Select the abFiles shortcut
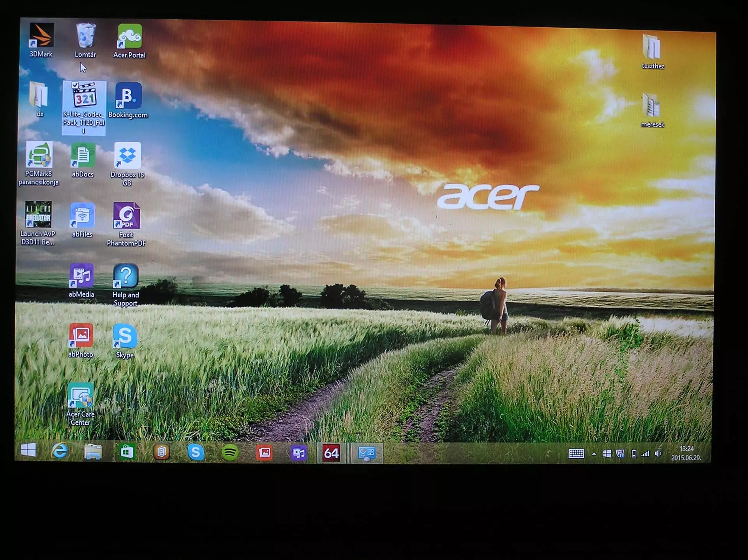 tap(82, 220)
